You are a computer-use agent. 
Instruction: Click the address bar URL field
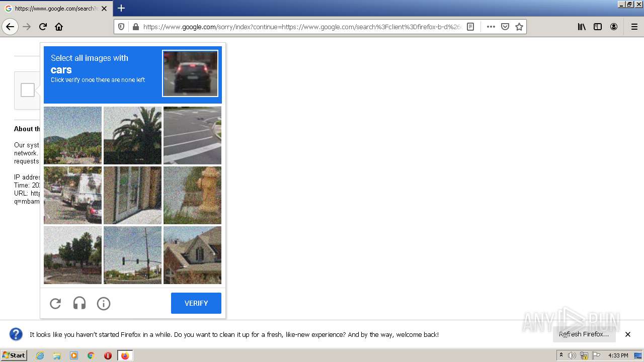click(x=302, y=27)
